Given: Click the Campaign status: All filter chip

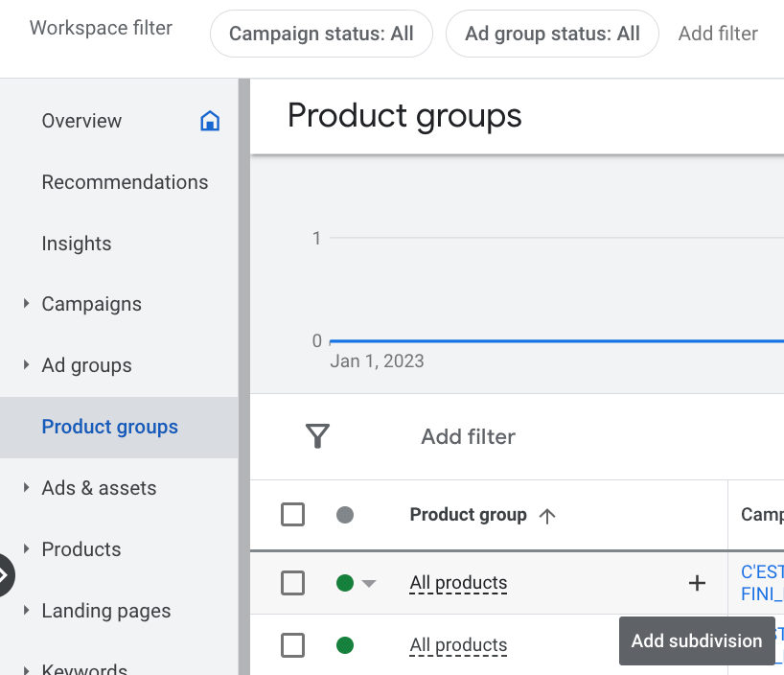Looking at the screenshot, I should point(321,34).
